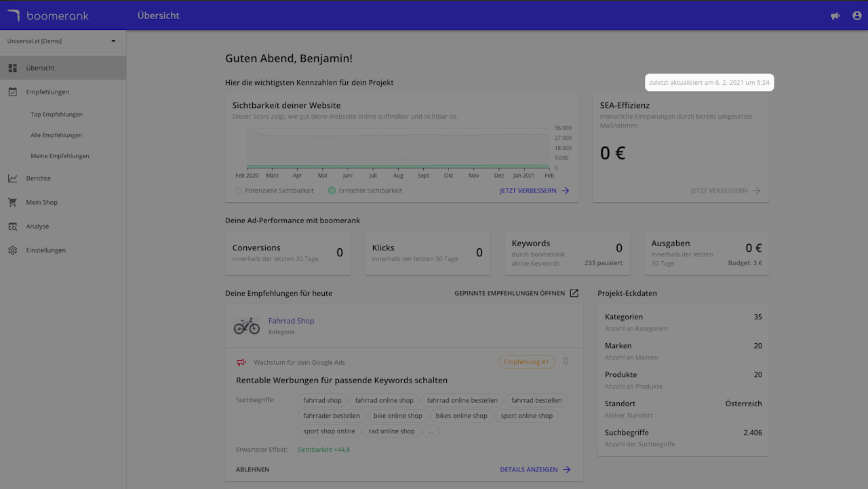Click the 'bike online shop' keyword chip
This screenshot has height=489, width=868.
(397, 416)
